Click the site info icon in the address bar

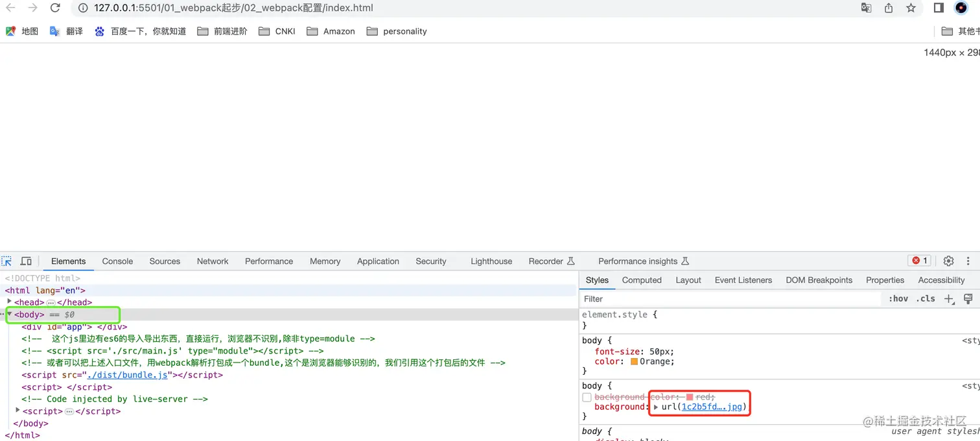point(83,8)
